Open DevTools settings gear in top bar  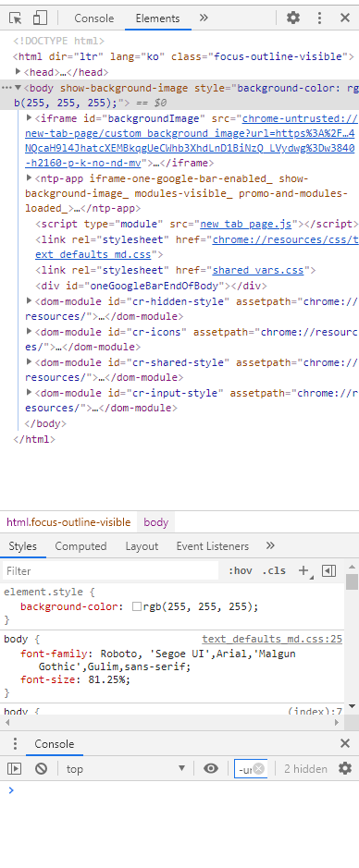click(293, 18)
